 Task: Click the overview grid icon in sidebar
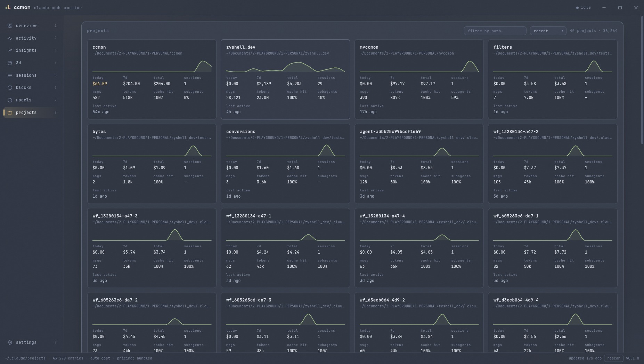pyautogui.click(x=10, y=26)
